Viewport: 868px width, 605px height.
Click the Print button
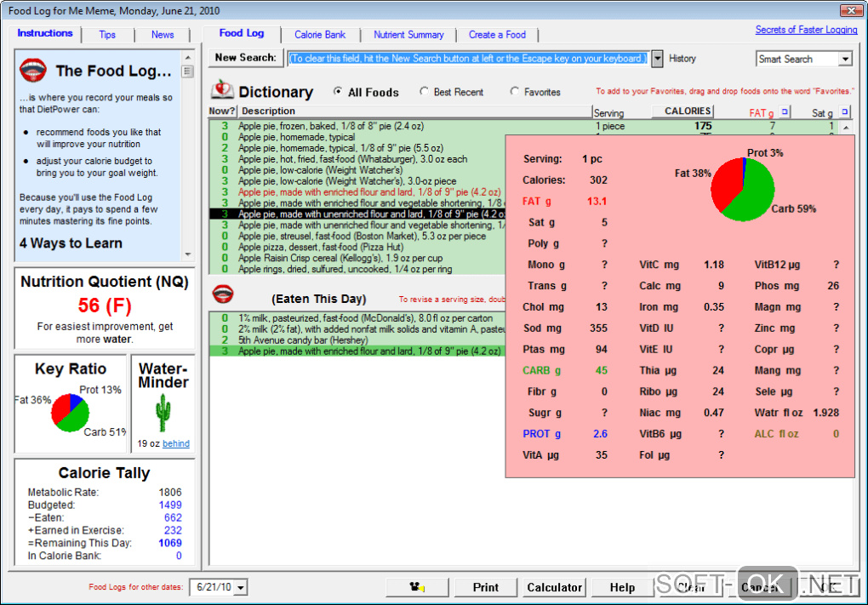[485, 587]
